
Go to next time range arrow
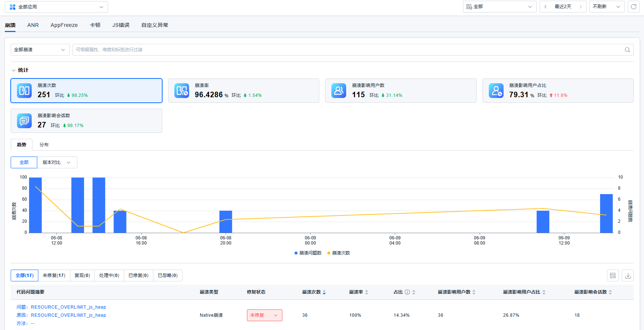(x=581, y=7)
